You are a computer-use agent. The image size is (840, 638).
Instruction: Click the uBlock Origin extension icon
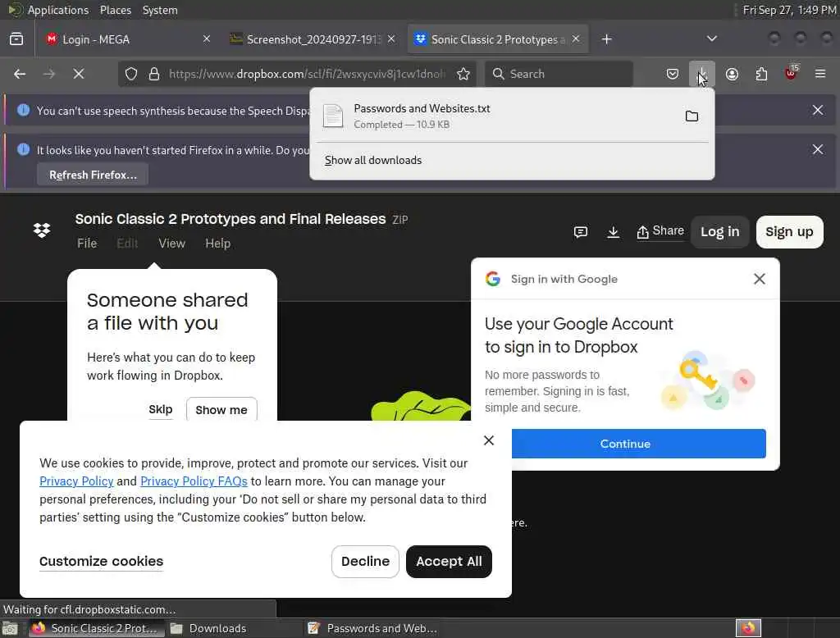(791, 73)
